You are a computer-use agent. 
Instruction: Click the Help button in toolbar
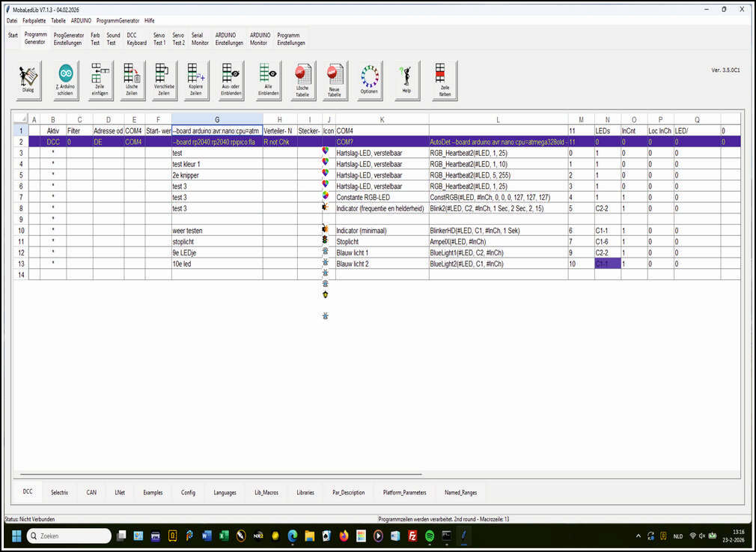coord(407,80)
